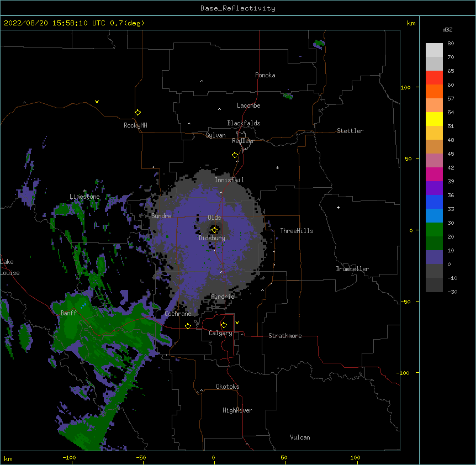Click the white asterisk east of Innisfail
Image resolution: width=476 pixels, height=465 pixels.
[277, 168]
